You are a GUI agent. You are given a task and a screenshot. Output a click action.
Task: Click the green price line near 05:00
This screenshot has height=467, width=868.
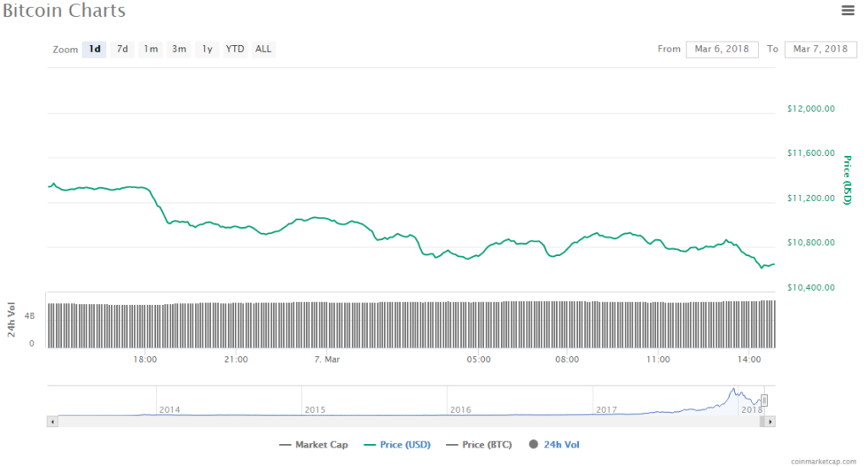coord(479,254)
